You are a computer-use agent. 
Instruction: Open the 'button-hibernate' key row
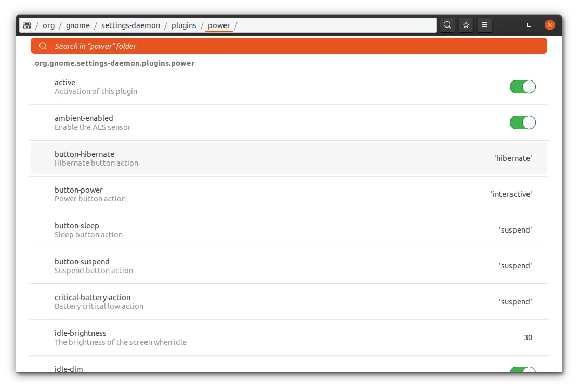[x=288, y=158]
